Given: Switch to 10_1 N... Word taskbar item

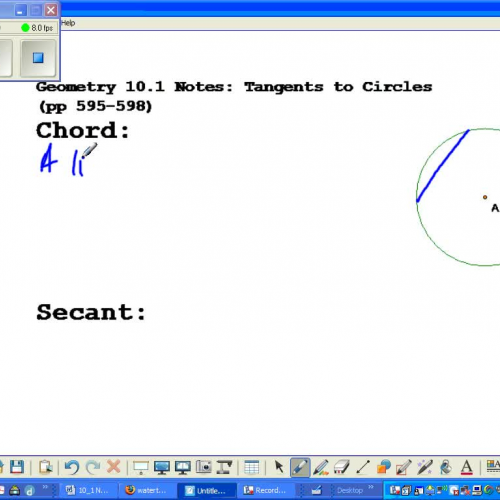Looking at the screenshot, I should coord(88,490).
